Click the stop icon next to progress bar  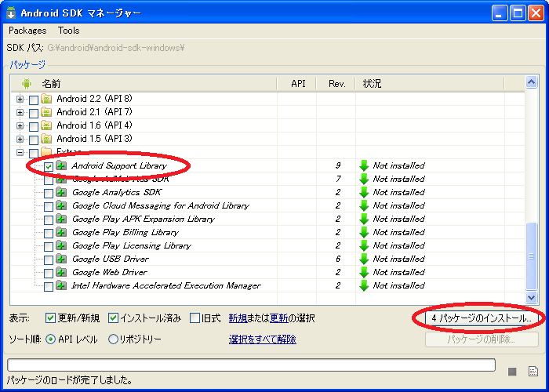point(512,371)
